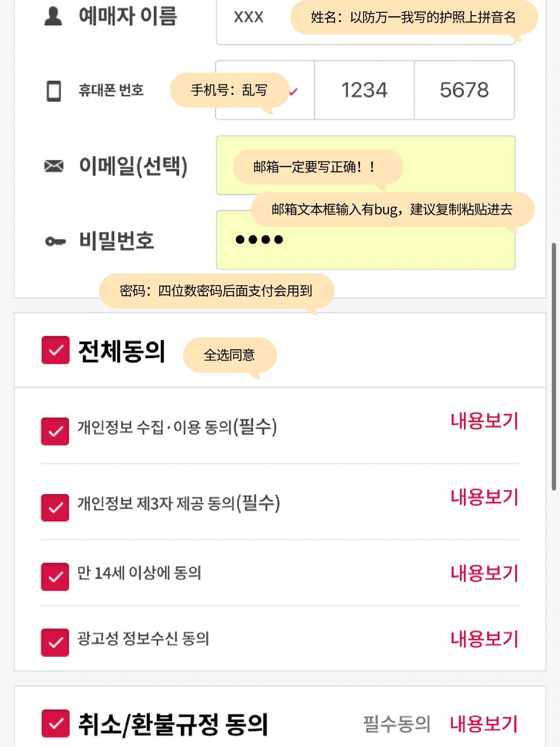Toggle the 전체동의 agree-all checkbox
The width and height of the screenshot is (560, 747).
56,350
